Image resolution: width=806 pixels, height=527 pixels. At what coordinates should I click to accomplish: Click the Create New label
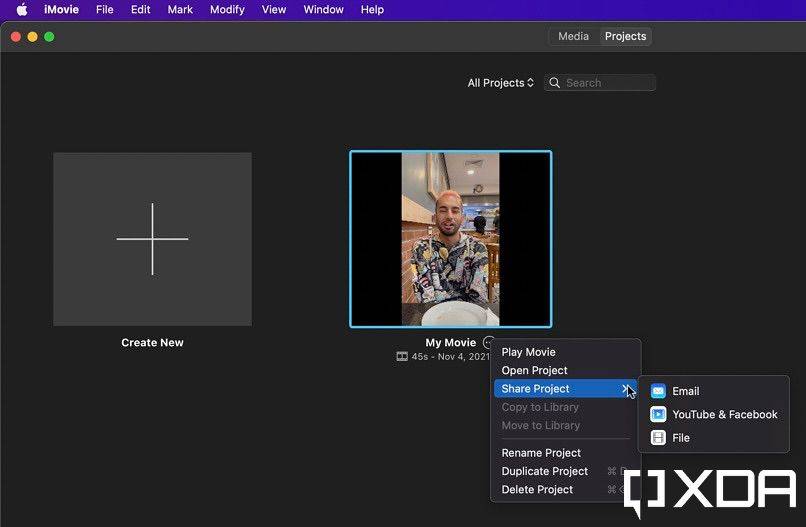coord(152,342)
